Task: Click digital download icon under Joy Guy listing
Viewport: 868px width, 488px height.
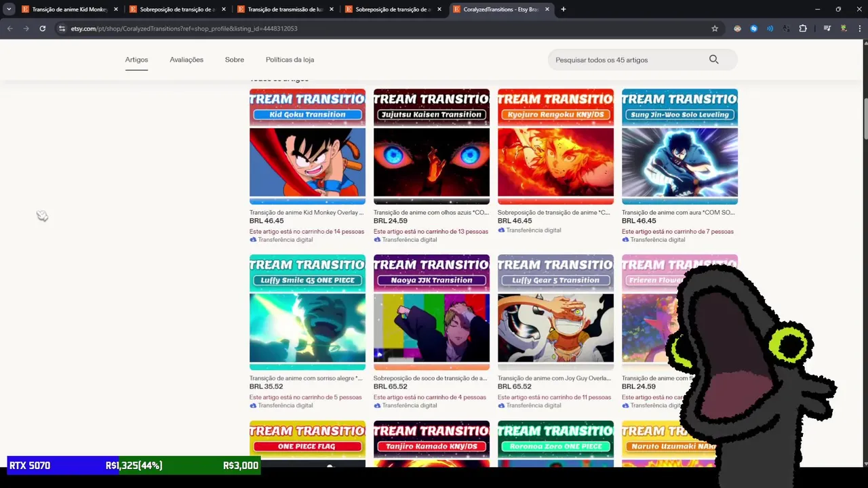Action: pyautogui.click(x=501, y=405)
